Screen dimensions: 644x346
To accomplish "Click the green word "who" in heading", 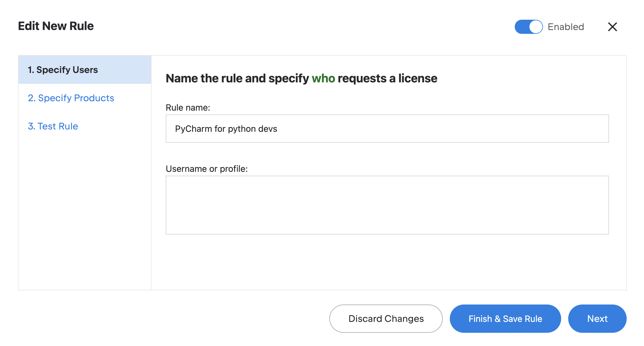I will (323, 79).
